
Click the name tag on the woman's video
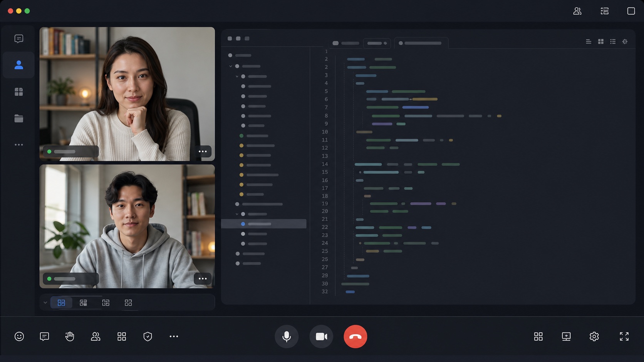click(x=70, y=152)
